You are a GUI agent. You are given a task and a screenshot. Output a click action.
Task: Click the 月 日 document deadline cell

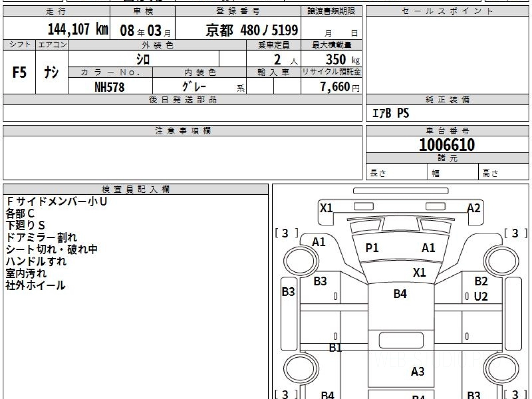click(x=331, y=28)
